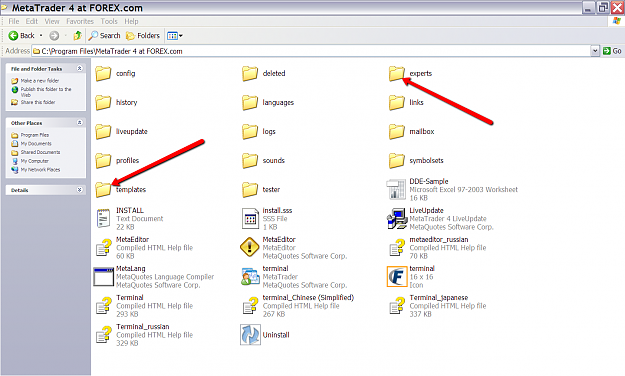Select the install.sss file
The height and width of the screenshot is (376, 625).
pos(267,219)
